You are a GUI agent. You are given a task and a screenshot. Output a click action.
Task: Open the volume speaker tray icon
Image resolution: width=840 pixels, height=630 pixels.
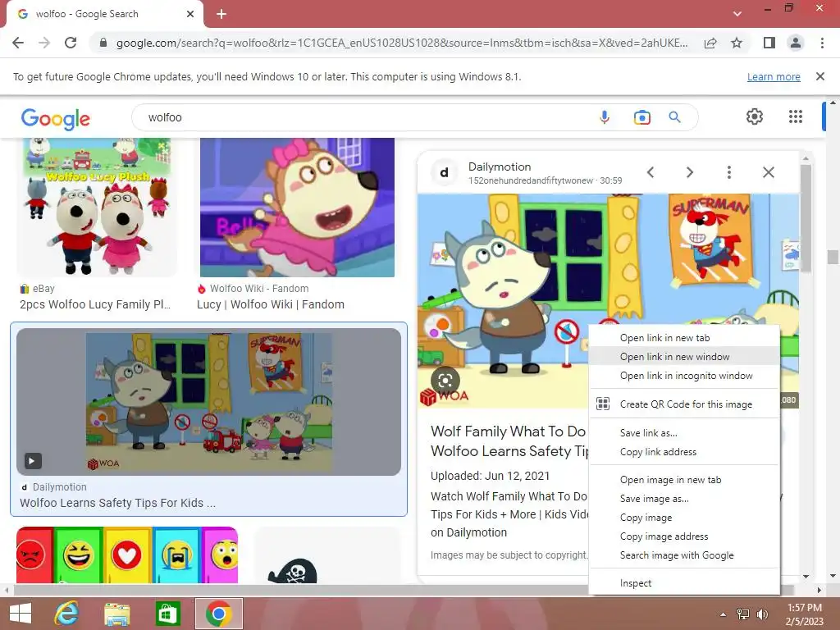click(762, 614)
